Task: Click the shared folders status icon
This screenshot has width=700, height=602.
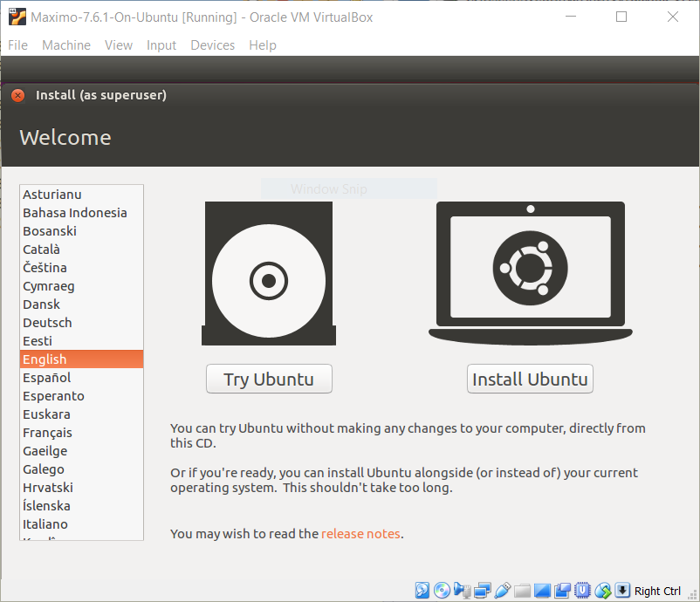Action: tap(522, 591)
